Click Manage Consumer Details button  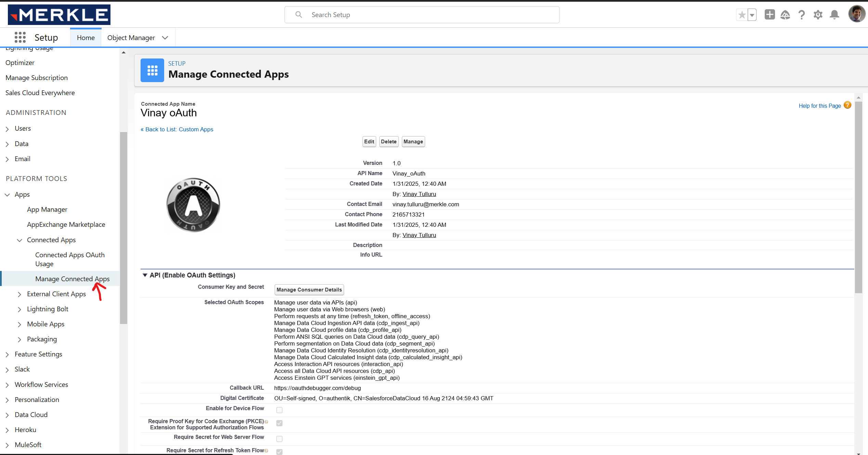pyautogui.click(x=309, y=289)
